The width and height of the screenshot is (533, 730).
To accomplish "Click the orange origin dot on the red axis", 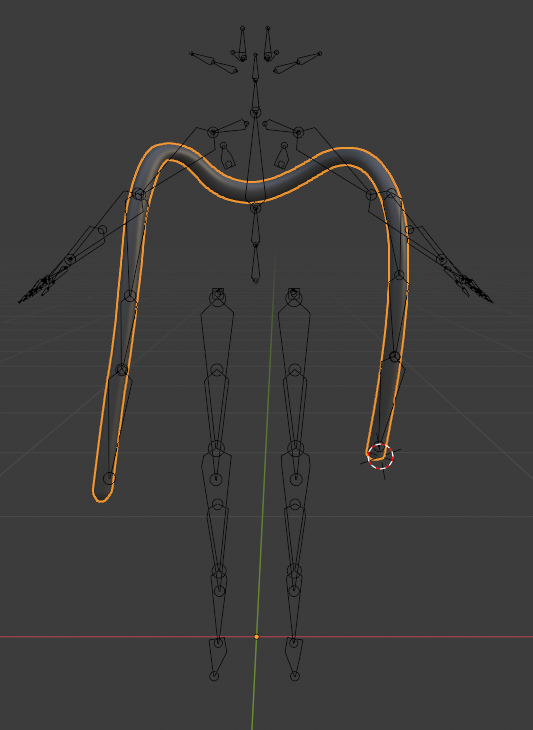I will click(x=256, y=636).
